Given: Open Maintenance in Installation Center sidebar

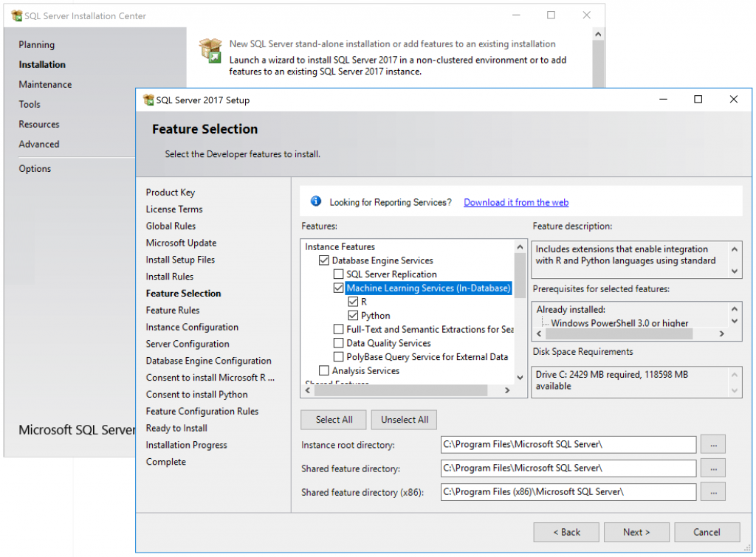Looking at the screenshot, I should 45,84.
